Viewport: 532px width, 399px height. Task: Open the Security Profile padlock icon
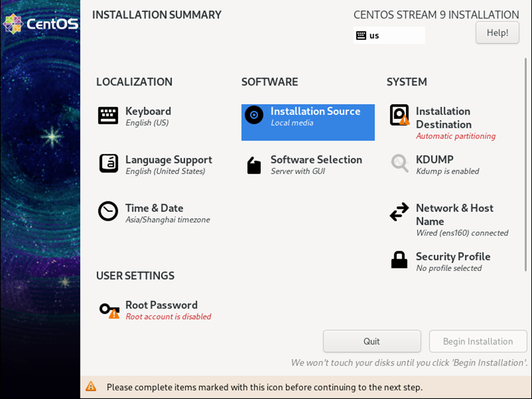coord(399,260)
